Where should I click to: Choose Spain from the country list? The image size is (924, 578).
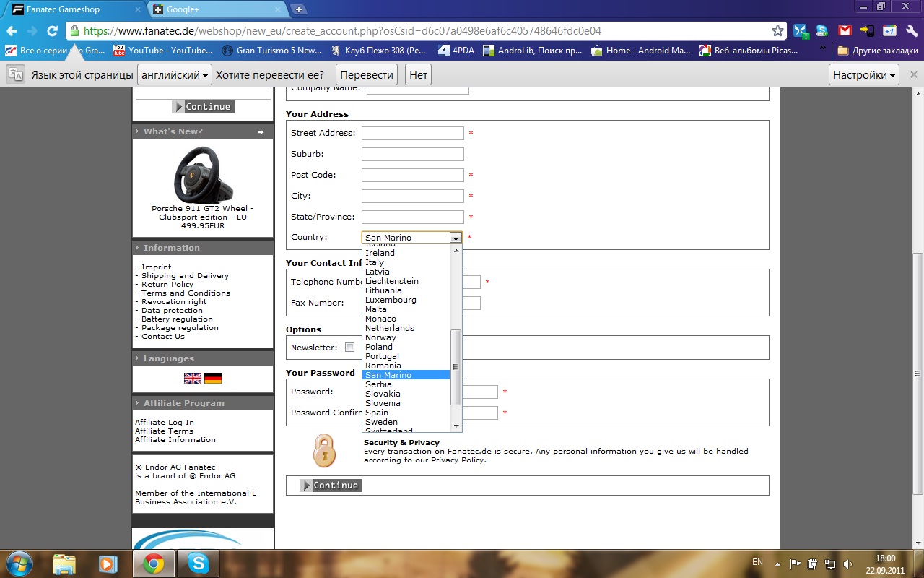click(406, 413)
